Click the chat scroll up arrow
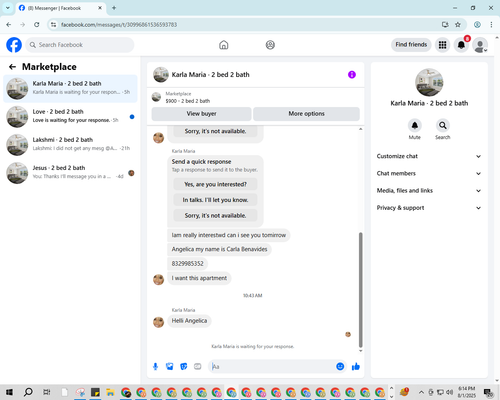The height and width of the screenshot is (400, 500). (x=360, y=129)
